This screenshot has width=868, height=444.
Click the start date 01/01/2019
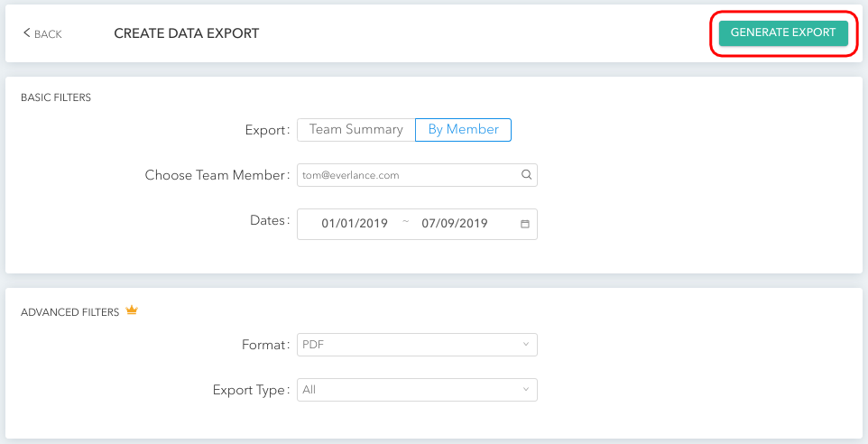[355, 224]
